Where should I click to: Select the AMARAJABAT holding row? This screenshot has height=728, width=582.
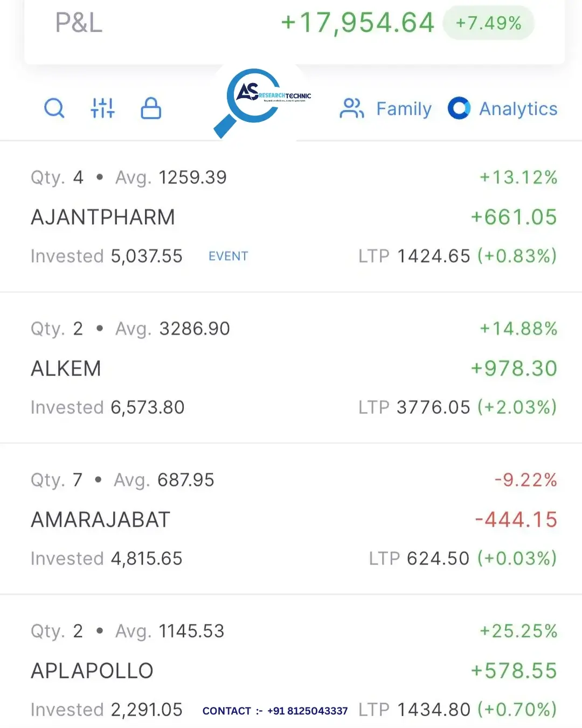pos(291,519)
